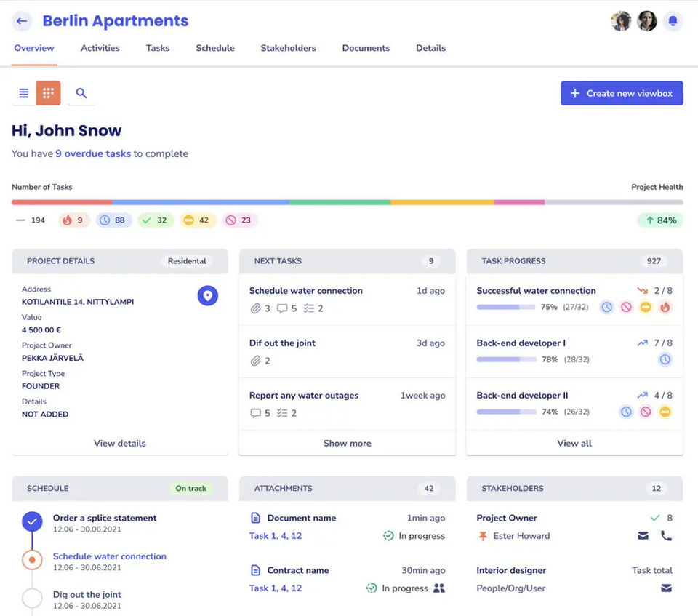
Task: Switch to grid view icon
Action: (48, 93)
